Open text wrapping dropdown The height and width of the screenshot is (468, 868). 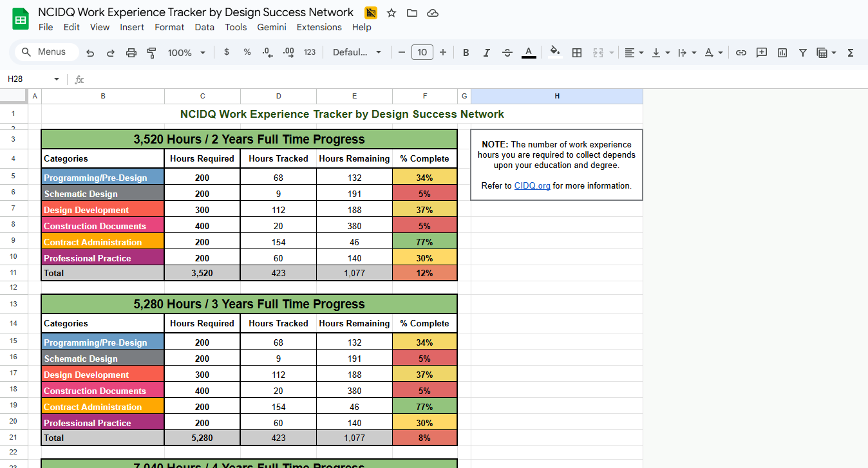pyautogui.click(x=687, y=53)
